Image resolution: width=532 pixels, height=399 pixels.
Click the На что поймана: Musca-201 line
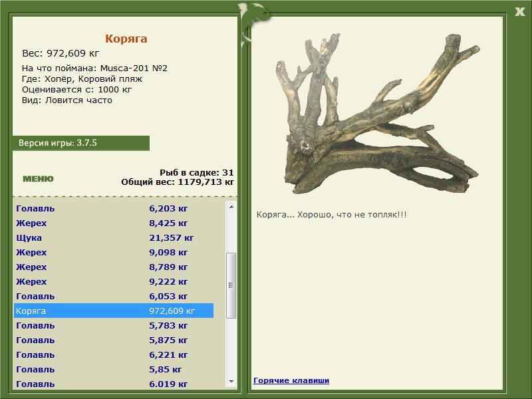tap(94, 68)
